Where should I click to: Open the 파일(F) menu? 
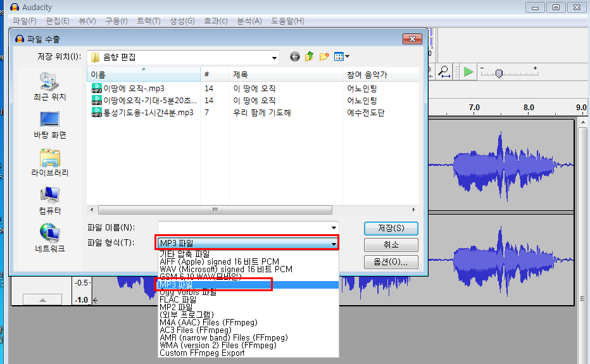25,21
